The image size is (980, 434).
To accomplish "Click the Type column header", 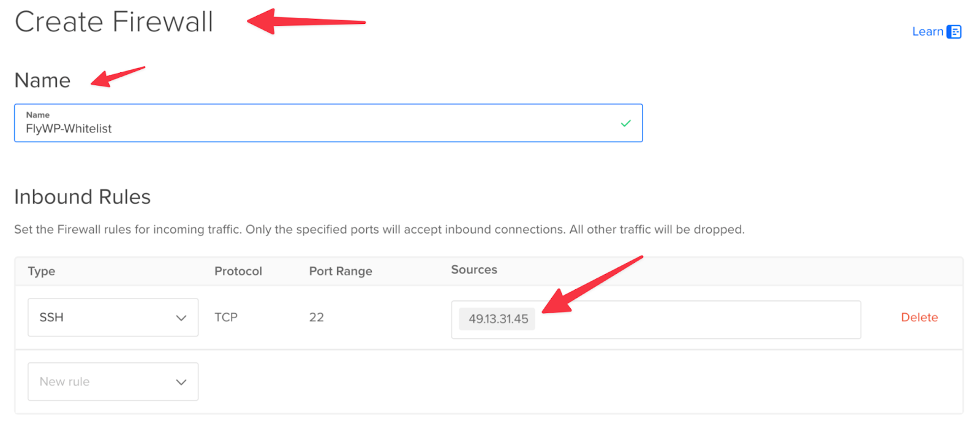I will pos(42,271).
